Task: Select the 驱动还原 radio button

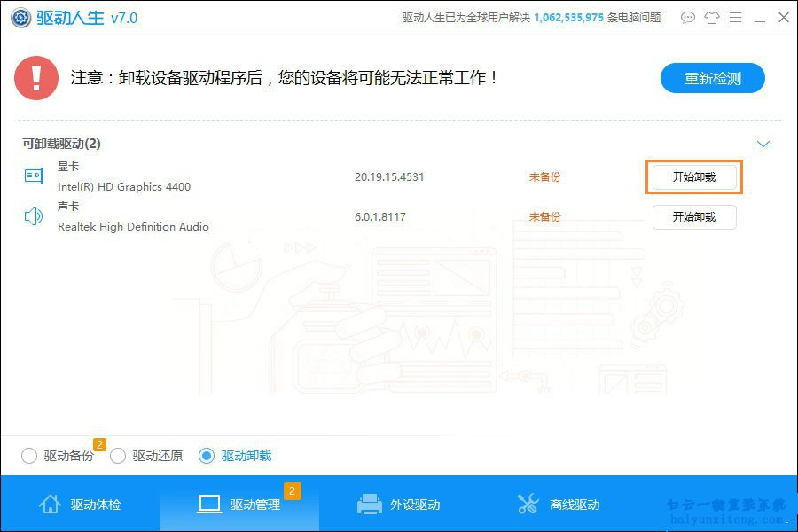Action: (x=118, y=456)
